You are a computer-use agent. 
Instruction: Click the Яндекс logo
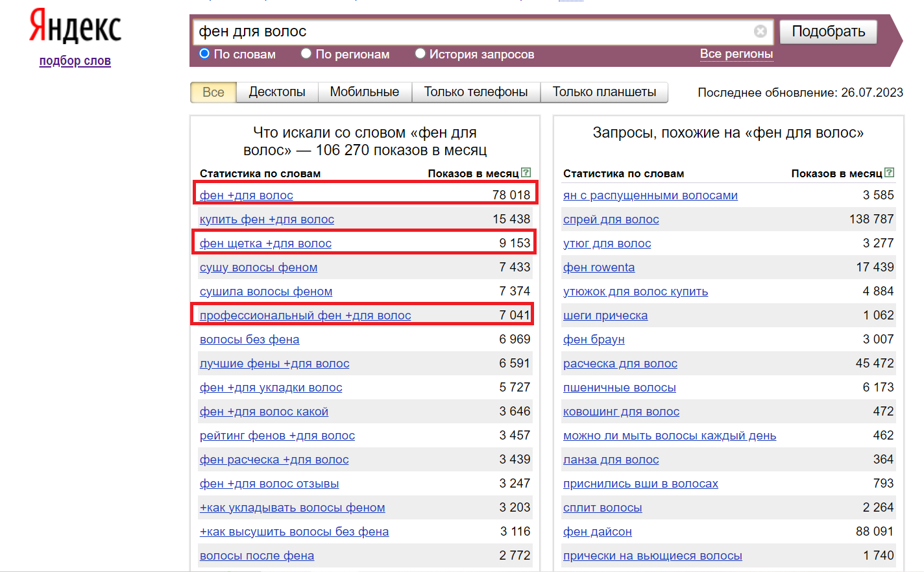[75, 27]
